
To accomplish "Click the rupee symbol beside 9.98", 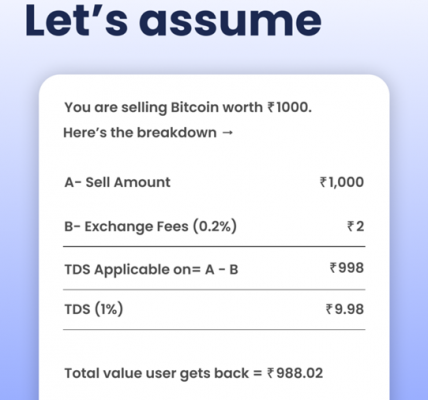I will 329,309.
